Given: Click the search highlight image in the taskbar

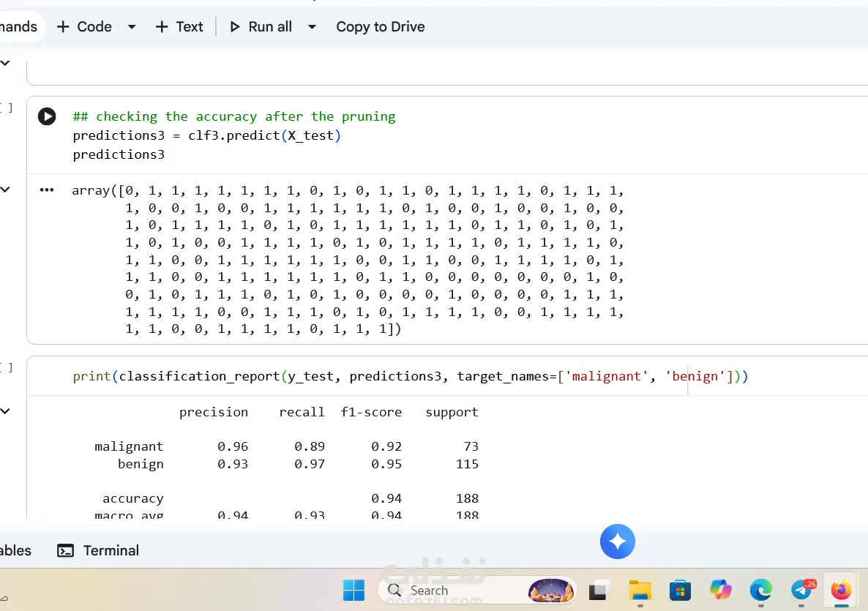Looking at the screenshot, I should click(x=551, y=591).
